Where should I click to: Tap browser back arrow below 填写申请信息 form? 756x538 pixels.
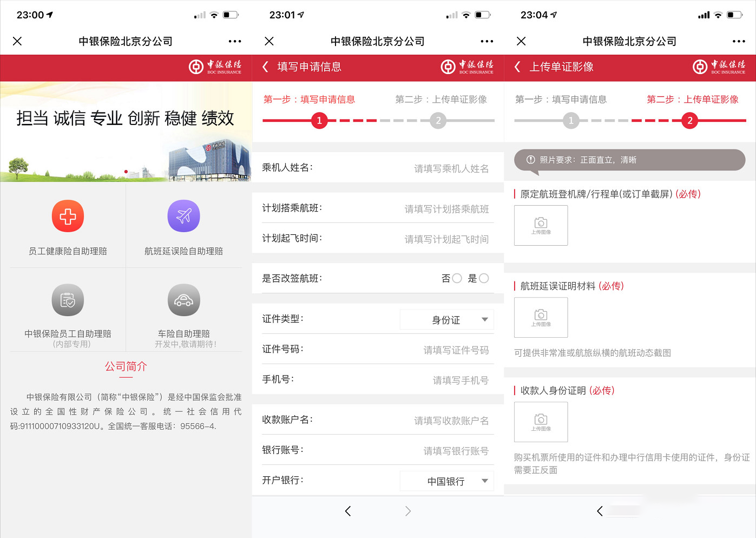(x=348, y=511)
